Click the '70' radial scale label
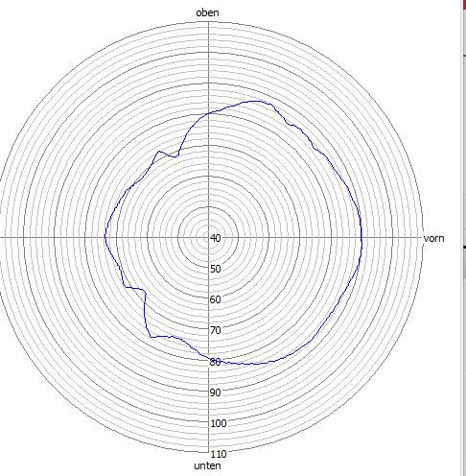Image resolution: width=466 pixels, height=476 pixels. (x=216, y=330)
